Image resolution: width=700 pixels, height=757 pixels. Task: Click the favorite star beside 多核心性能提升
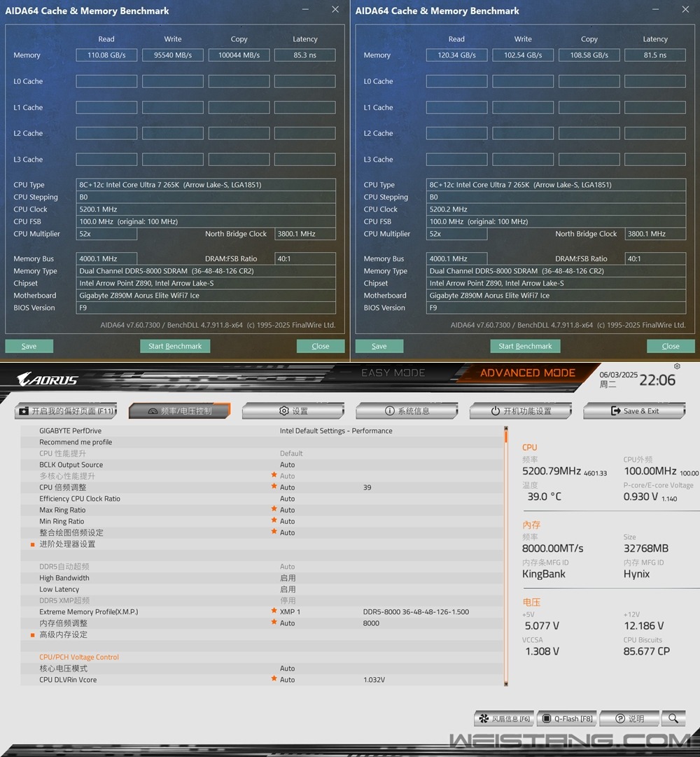click(274, 475)
